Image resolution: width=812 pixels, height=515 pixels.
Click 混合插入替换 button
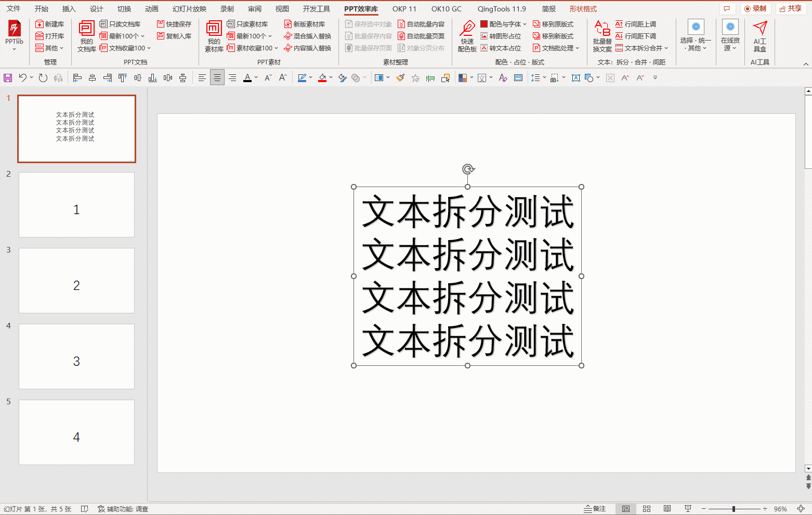(x=308, y=36)
